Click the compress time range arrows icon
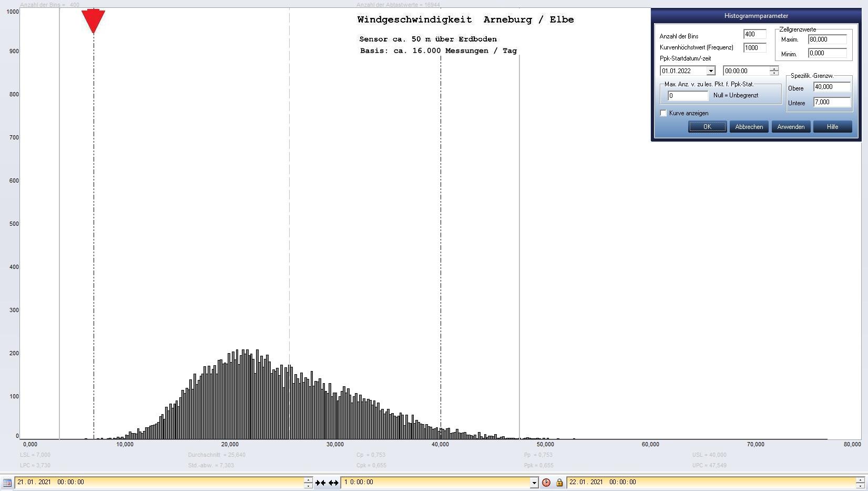The width and height of the screenshot is (868, 491). 320,482
